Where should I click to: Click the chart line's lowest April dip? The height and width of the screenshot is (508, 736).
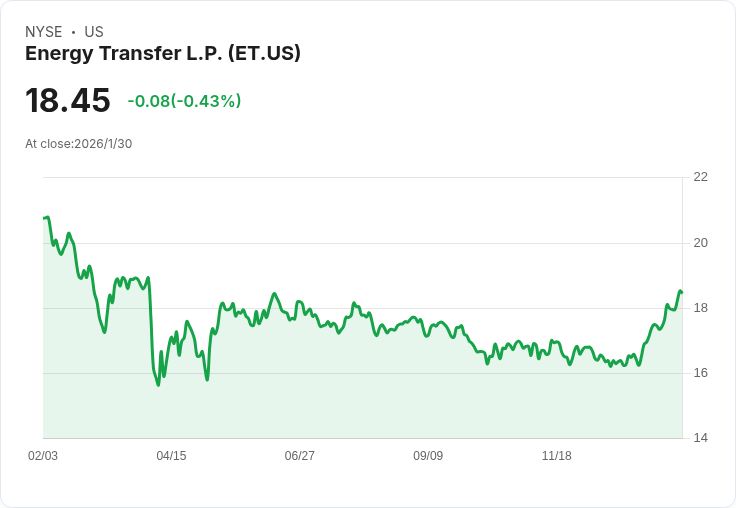click(158, 384)
